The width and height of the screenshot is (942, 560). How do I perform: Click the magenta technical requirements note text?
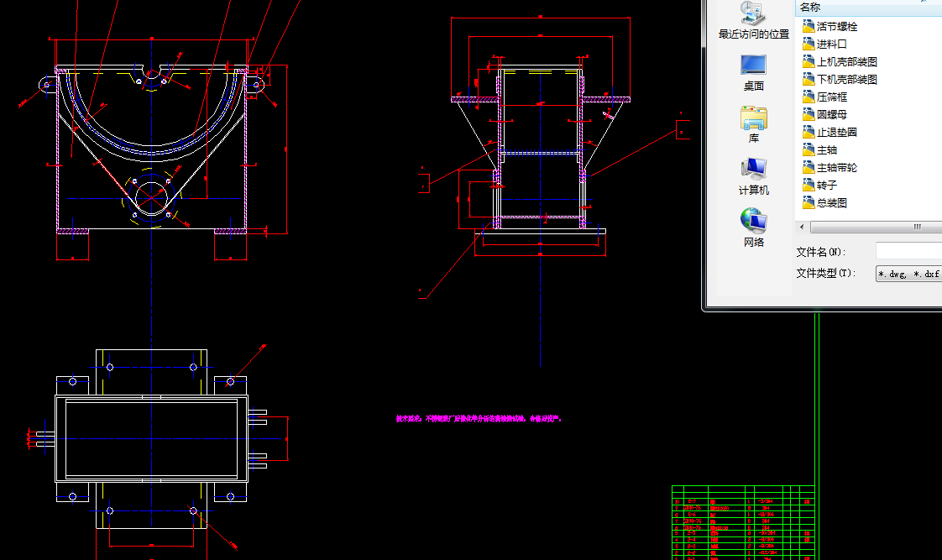coord(479,419)
